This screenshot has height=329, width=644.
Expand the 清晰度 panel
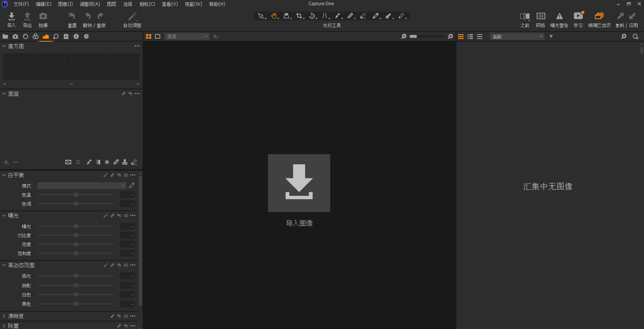4,316
